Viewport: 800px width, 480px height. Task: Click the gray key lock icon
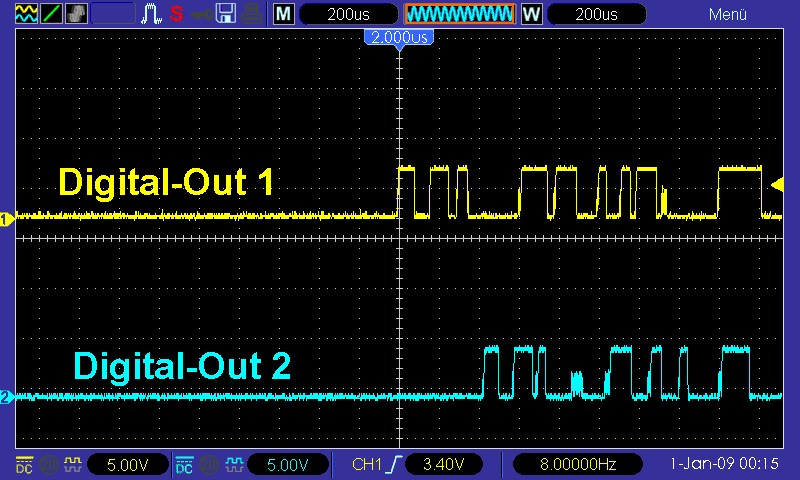coord(202,14)
